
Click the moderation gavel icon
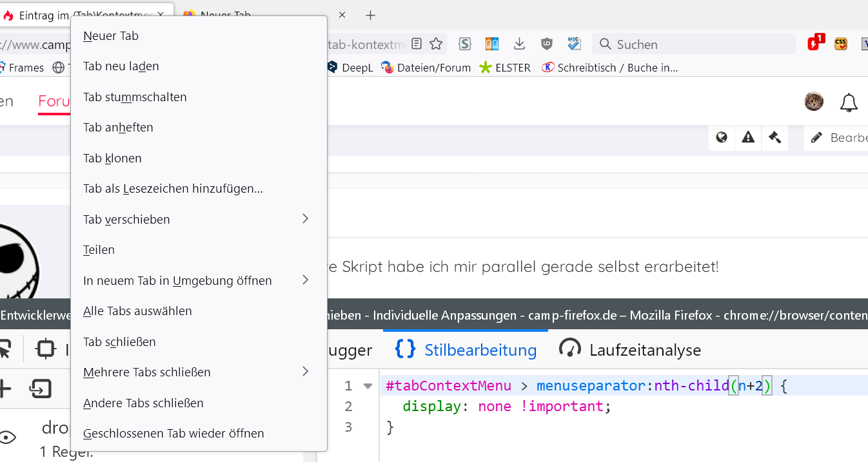pyautogui.click(x=775, y=137)
